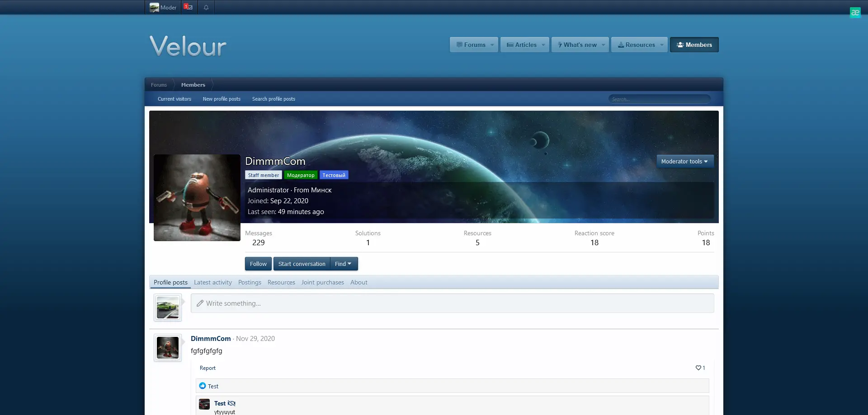Click the heart reaction icon on post
This screenshot has width=868, height=415.
point(698,368)
